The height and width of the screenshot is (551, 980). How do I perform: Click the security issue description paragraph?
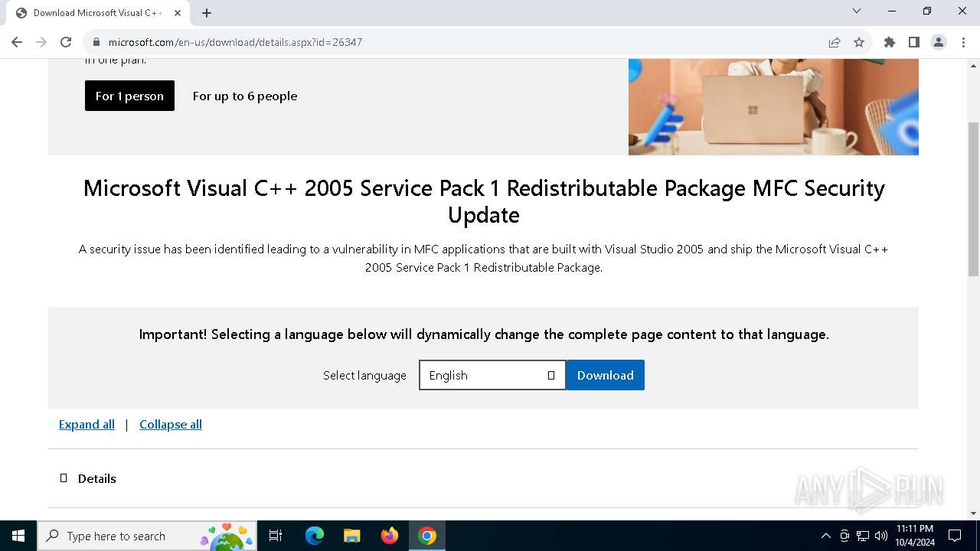pyautogui.click(x=484, y=258)
